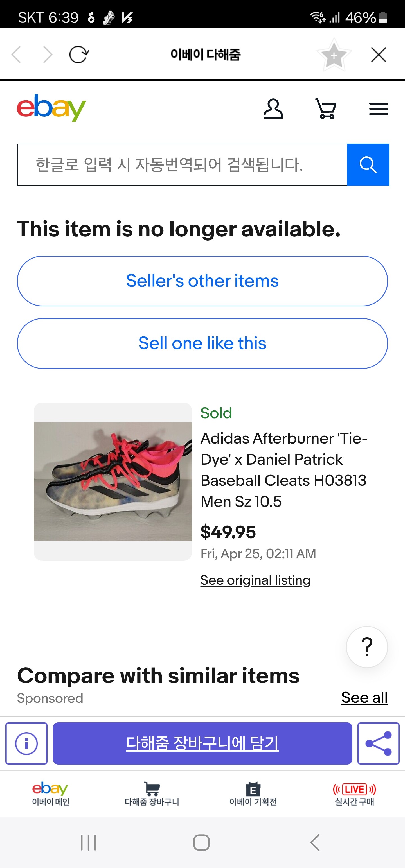Tap the browser forward arrow
The width and height of the screenshot is (405, 868).
coord(48,55)
